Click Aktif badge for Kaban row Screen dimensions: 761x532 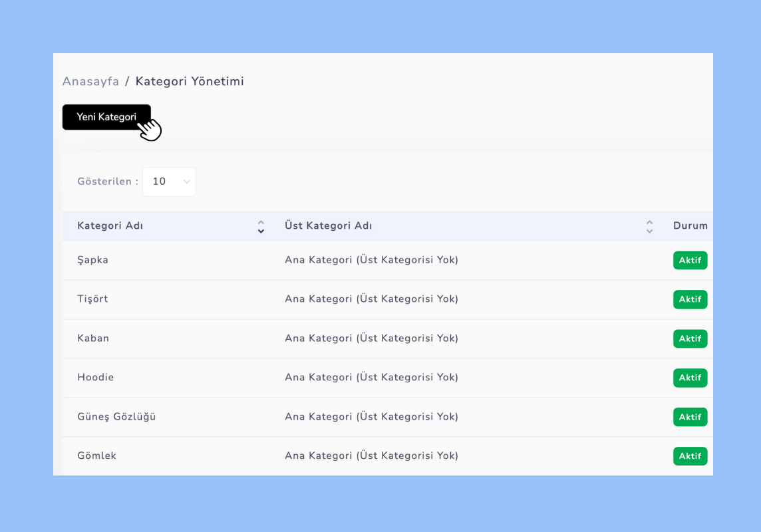[x=690, y=338]
